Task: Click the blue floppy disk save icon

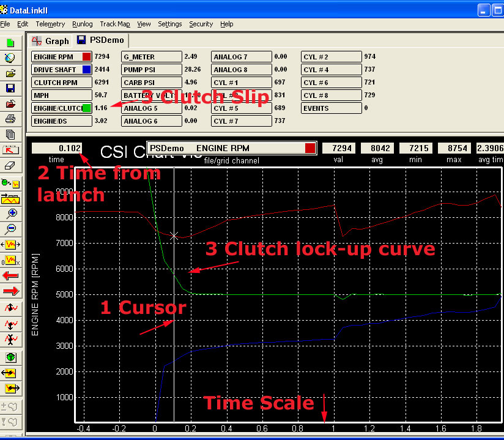Action: coord(10,89)
